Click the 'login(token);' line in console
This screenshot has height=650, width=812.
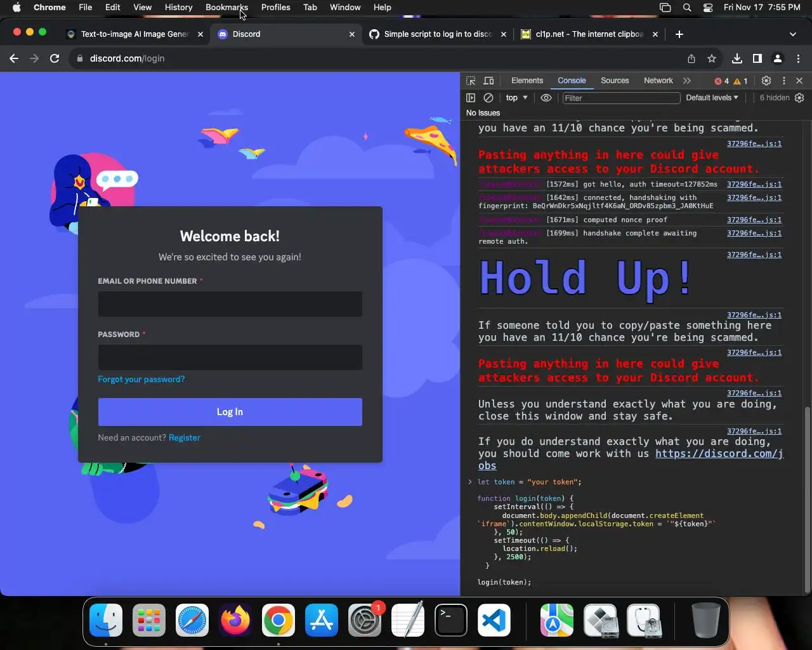[x=504, y=582]
